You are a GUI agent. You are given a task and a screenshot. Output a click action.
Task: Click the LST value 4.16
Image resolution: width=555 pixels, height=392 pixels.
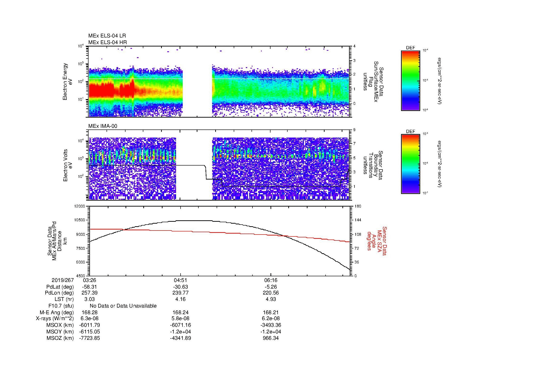point(180,299)
